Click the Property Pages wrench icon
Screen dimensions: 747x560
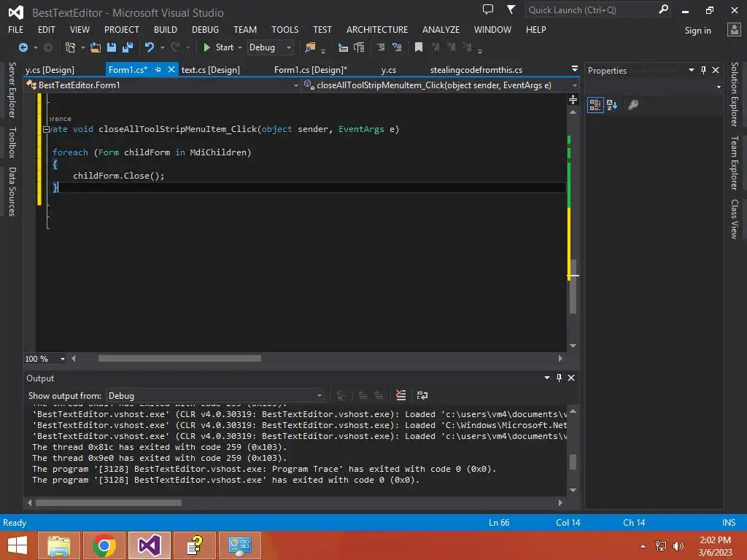click(x=633, y=105)
